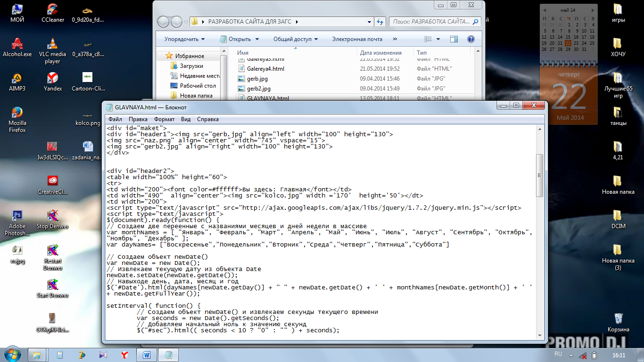
Task: Open Yandex browser taskbar icon
Action: (x=125, y=354)
